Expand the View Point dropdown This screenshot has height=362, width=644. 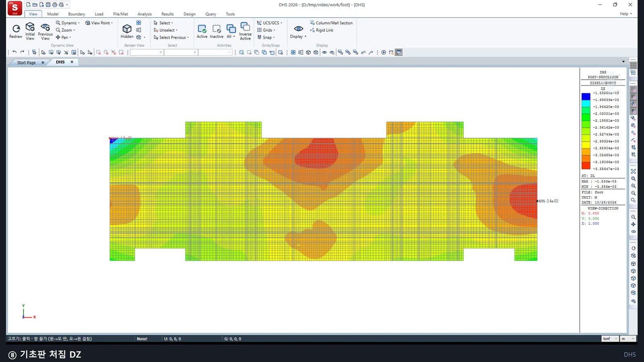pos(99,23)
